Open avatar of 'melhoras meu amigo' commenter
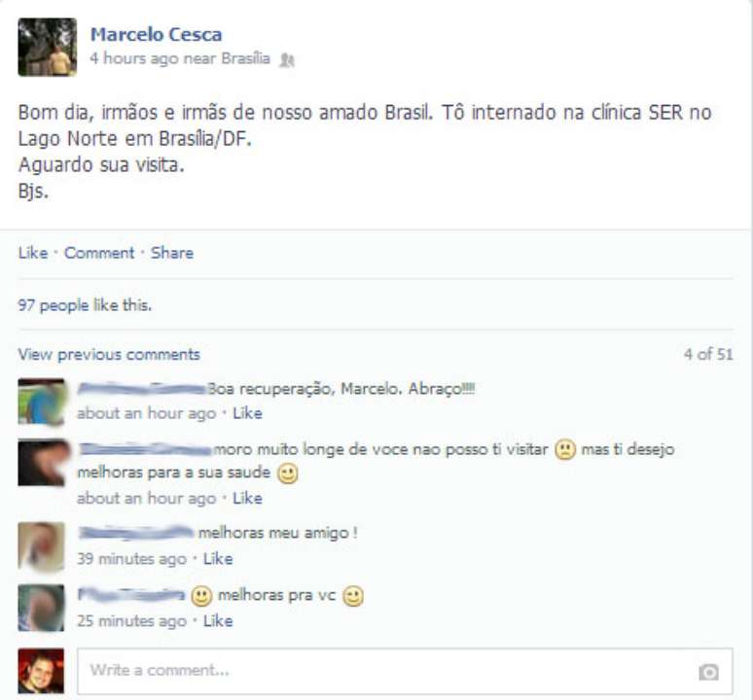The height and width of the screenshot is (700, 753). click(x=41, y=546)
